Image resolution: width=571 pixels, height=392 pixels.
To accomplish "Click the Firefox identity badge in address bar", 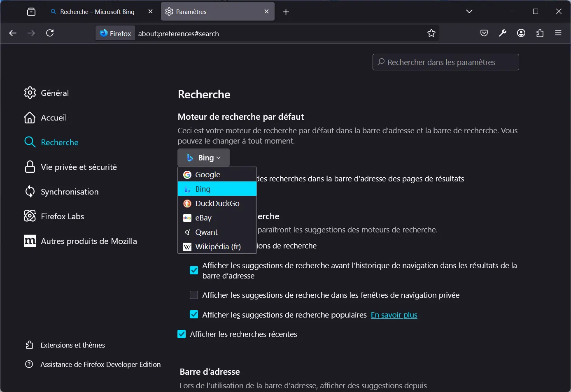I will [115, 33].
